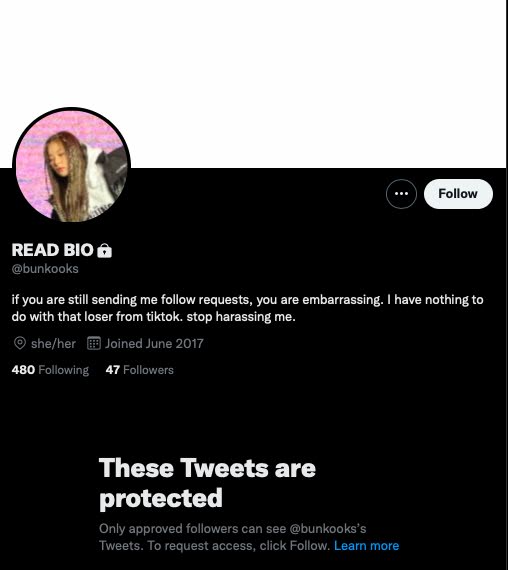Click the Follow button
This screenshot has height=570, width=508.
click(x=458, y=194)
